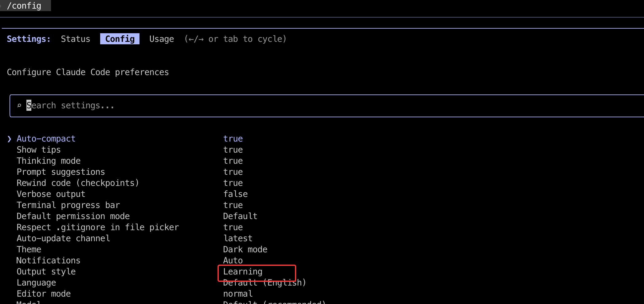Select Respect .gitignore in file picker

point(98,227)
